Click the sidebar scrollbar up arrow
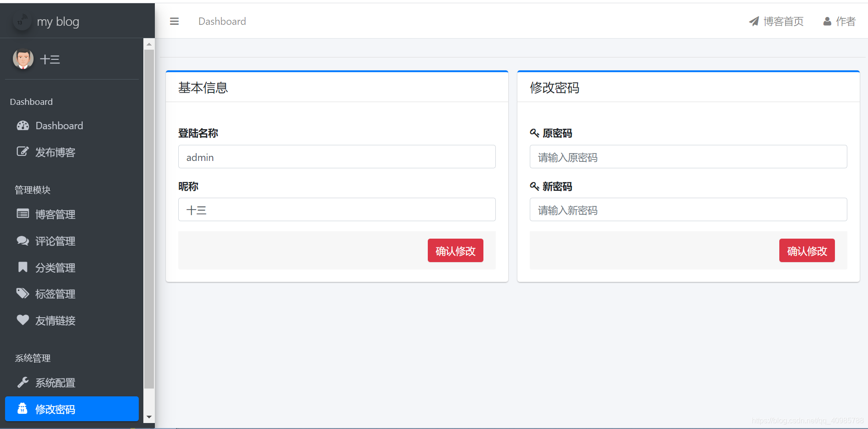This screenshot has width=868, height=429. pos(149,44)
